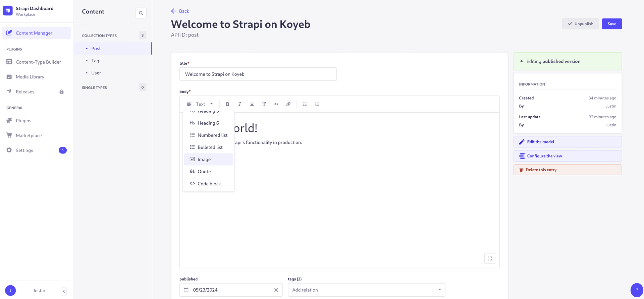The height and width of the screenshot is (299, 644).
Task: Toggle italic formatting in body editor
Action: pyautogui.click(x=239, y=104)
